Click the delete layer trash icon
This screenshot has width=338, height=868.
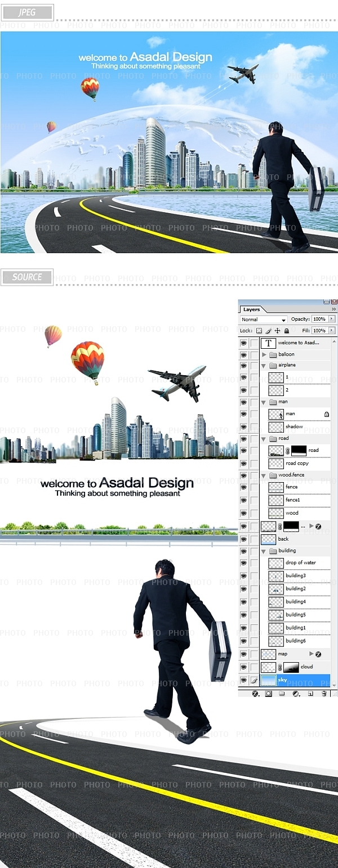click(324, 694)
